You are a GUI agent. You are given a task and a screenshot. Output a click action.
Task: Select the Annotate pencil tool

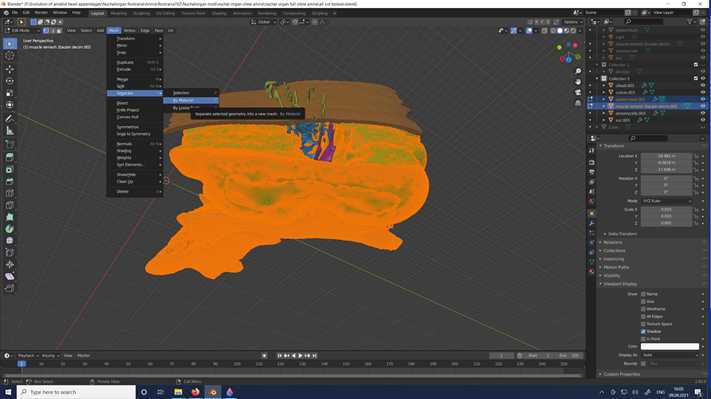click(x=10, y=118)
